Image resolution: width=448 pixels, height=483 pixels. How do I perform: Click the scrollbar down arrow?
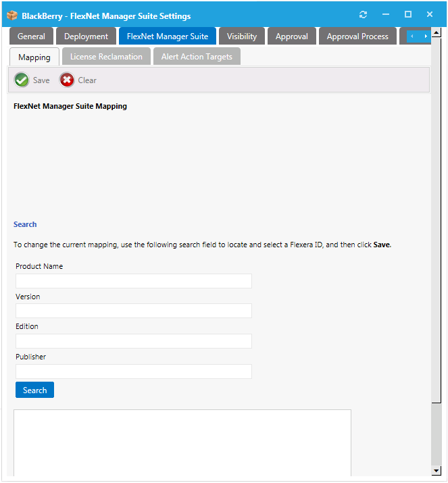pyautogui.click(x=437, y=470)
